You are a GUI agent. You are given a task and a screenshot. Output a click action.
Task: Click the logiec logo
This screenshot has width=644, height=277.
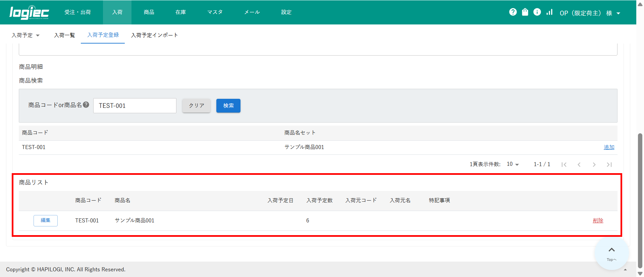(x=29, y=12)
